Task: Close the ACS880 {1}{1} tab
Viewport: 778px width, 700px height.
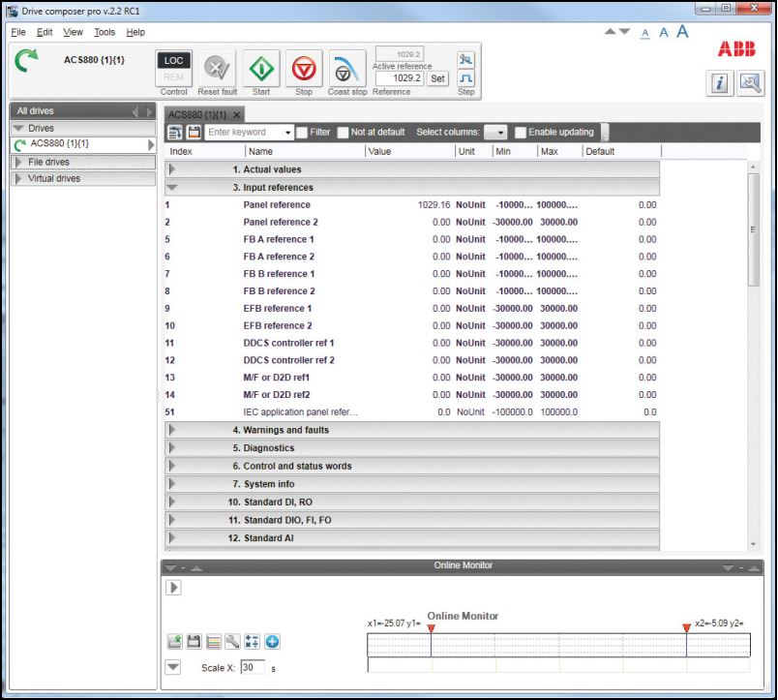Action: 237,114
